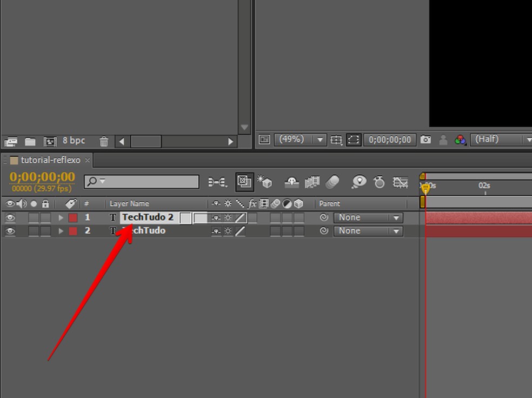The image size is (532, 398).
Task: Expand layer 2 TechTudo properties
Action: tap(61, 231)
